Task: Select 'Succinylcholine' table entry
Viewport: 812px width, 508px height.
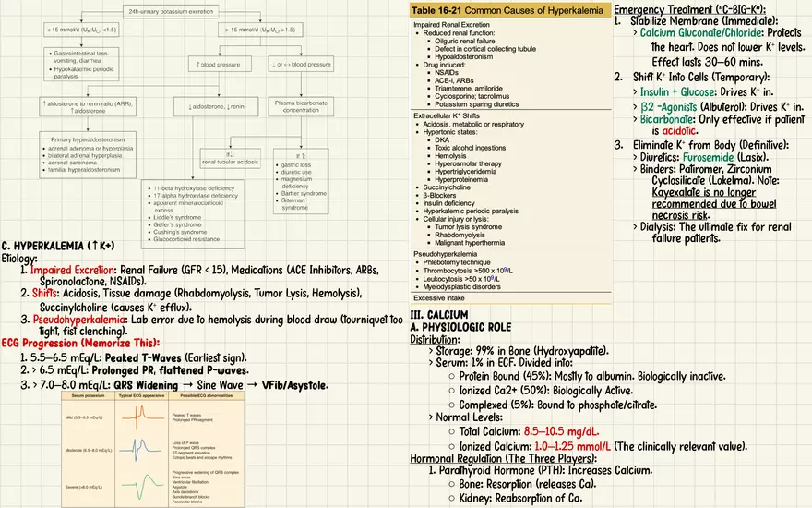Action: 447,187
